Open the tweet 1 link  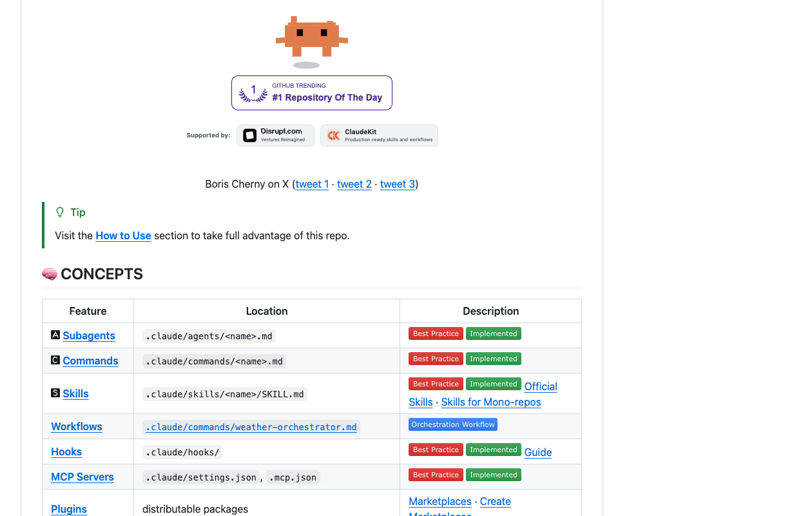(x=312, y=184)
